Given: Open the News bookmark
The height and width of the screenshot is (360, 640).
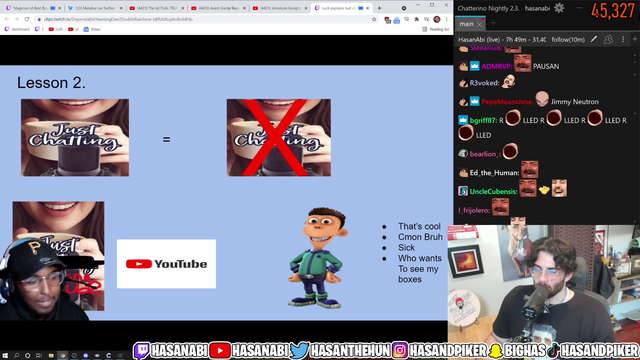Looking at the screenshot, I should [92, 29].
